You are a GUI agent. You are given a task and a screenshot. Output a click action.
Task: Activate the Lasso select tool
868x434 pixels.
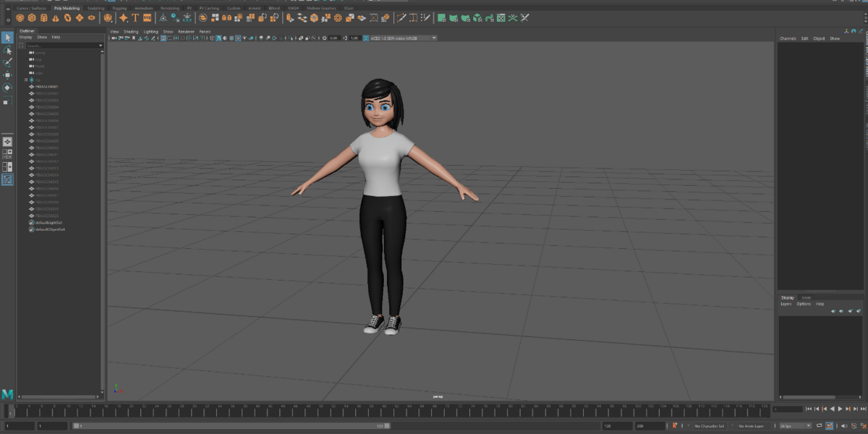(7, 50)
